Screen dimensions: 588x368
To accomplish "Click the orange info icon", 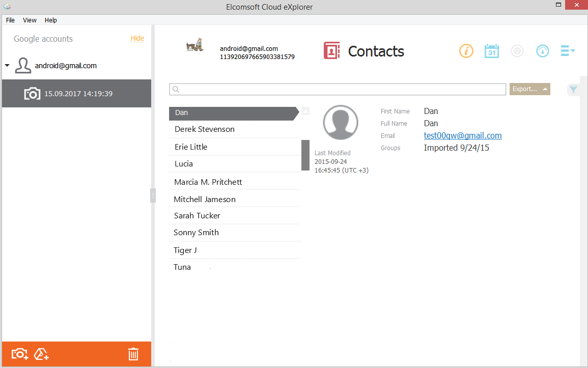I will click(466, 51).
